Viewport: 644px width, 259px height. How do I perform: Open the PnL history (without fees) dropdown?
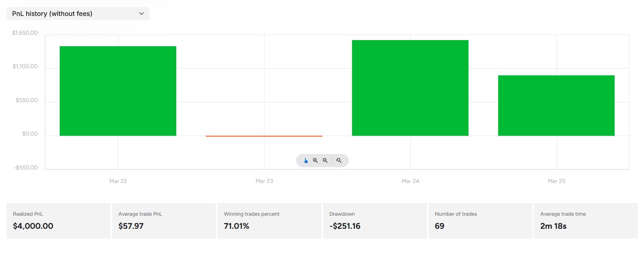click(x=78, y=13)
